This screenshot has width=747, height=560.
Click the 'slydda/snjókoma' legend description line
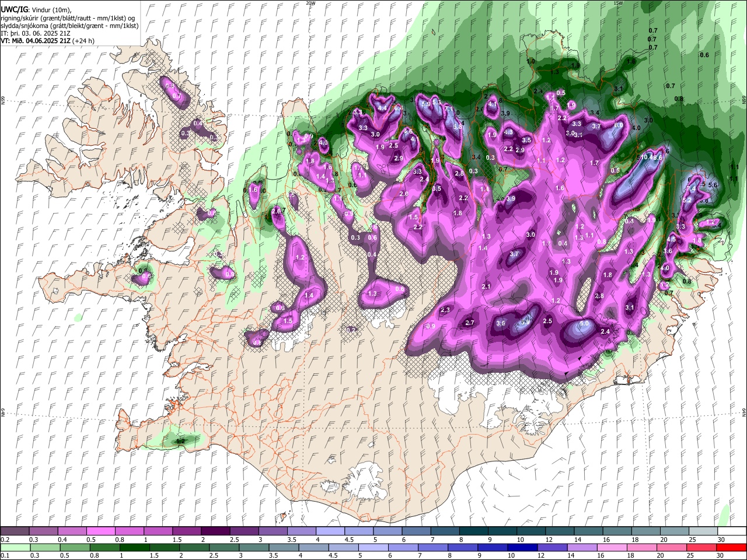coord(69,26)
